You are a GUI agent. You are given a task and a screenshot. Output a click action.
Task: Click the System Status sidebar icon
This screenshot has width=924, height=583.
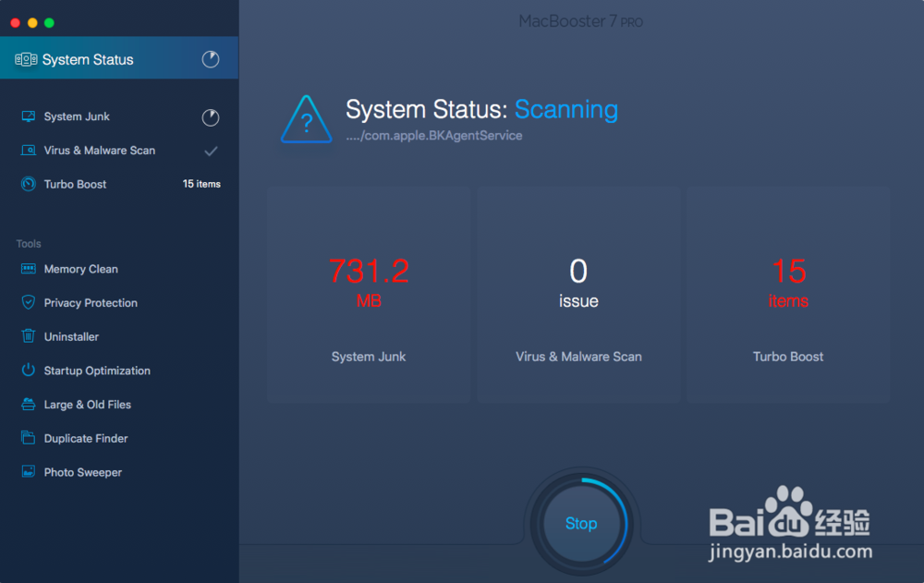coord(26,59)
